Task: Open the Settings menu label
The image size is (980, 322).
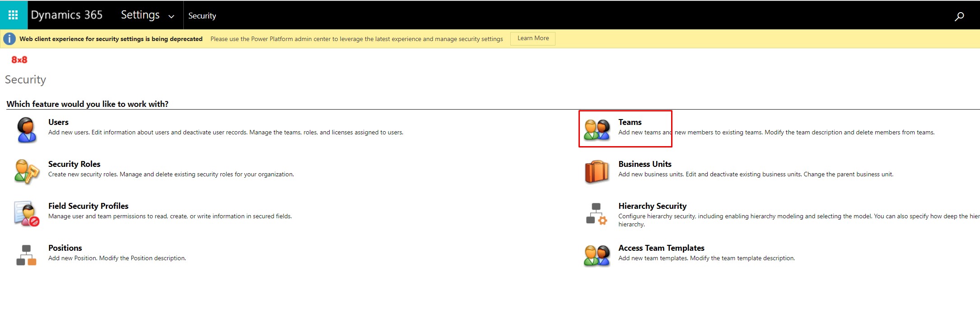Action: (140, 15)
